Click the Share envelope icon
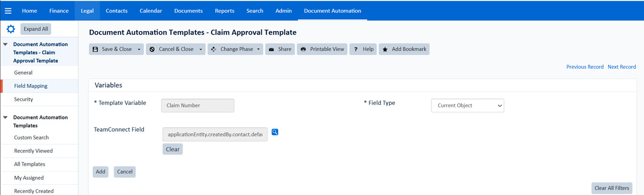This screenshot has height=195, width=644. (x=271, y=49)
